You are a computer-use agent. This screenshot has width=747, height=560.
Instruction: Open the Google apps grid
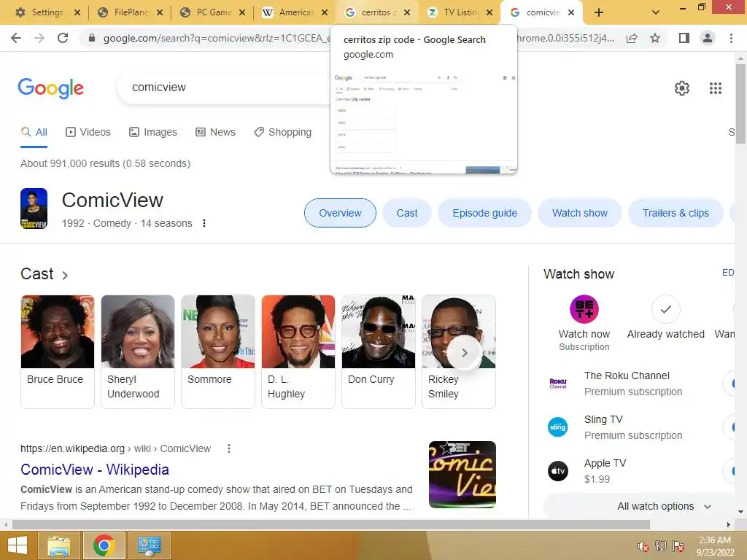click(716, 88)
